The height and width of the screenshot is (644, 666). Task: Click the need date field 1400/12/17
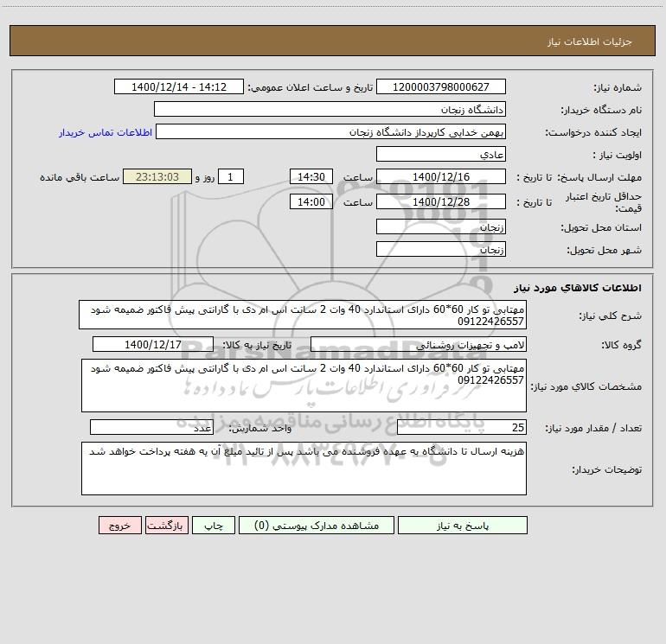click(153, 344)
